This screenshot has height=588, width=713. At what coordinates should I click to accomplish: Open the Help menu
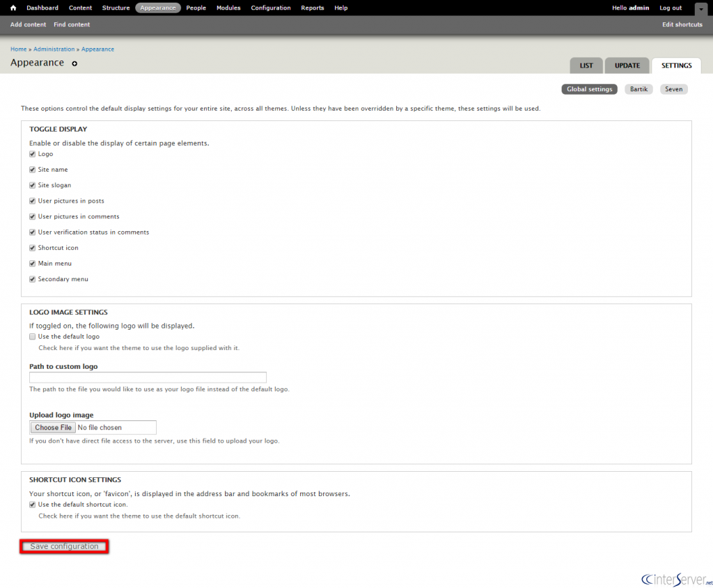coord(341,8)
